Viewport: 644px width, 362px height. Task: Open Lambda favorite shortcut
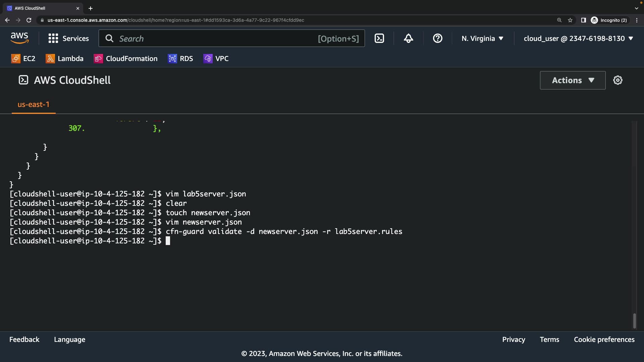pos(65,59)
